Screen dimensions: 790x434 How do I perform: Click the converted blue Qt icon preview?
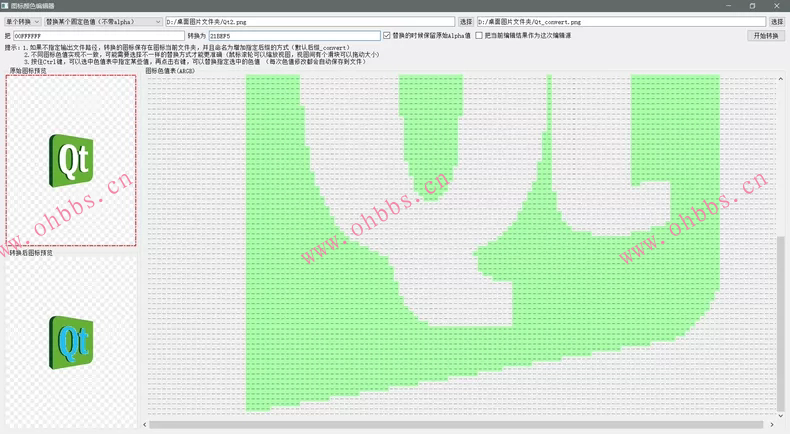[x=71, y=343]
